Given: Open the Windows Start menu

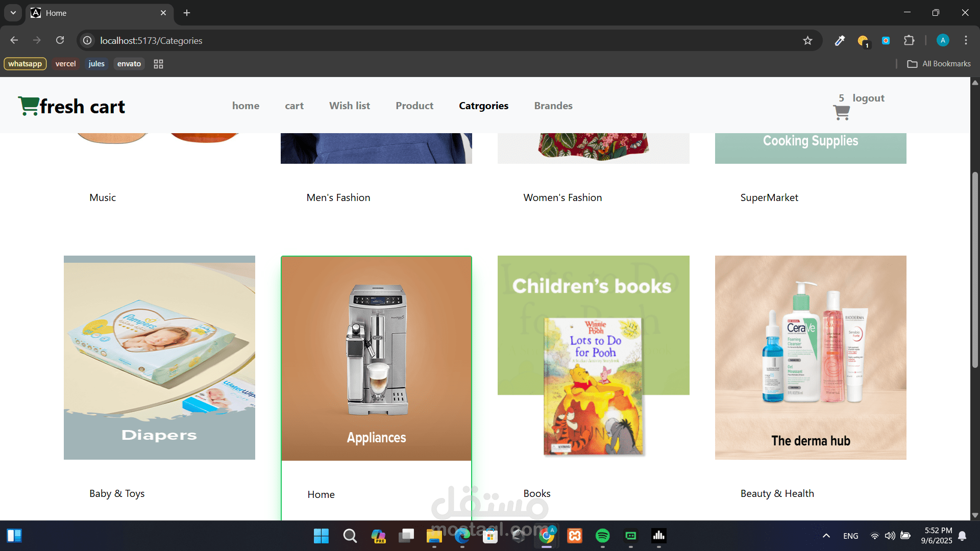Looking at the screenshot, I should (321, 536).
